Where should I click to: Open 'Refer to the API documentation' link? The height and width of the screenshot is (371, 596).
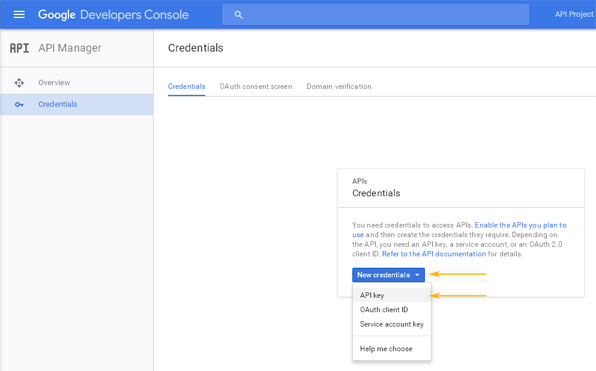(434, 254)
